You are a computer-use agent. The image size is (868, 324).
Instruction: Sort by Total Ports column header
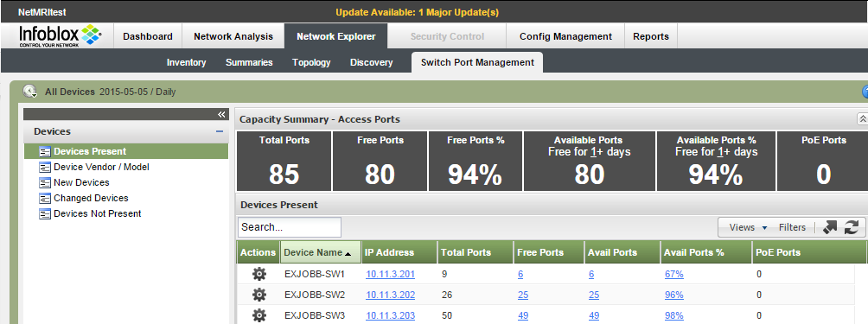pos(475,252)
